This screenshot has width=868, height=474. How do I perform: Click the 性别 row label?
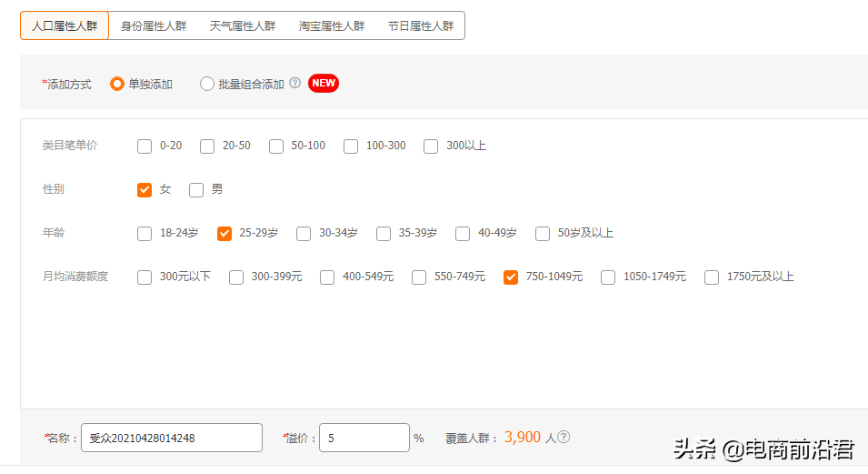tap(53, 189)
